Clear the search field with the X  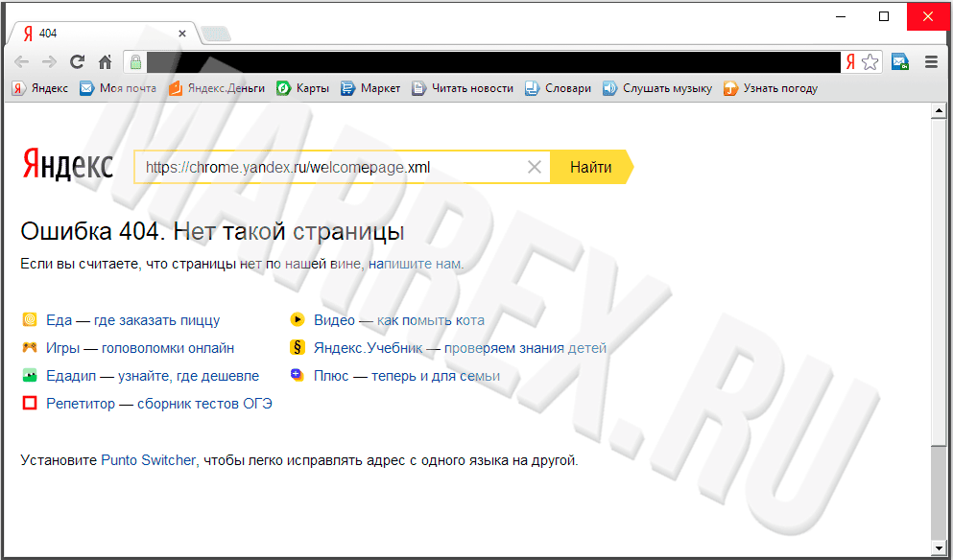pyautogui.click(x=535, y=167)
